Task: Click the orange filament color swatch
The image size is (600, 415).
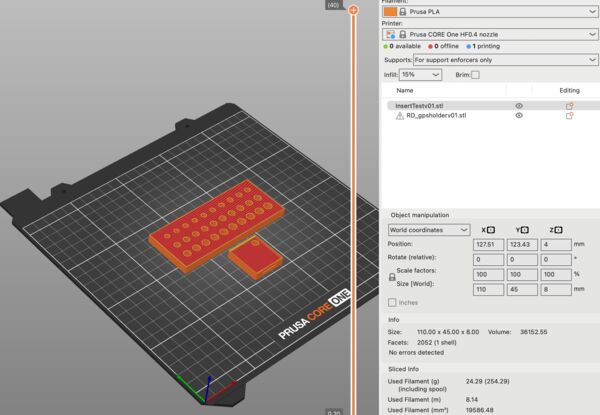Action: coord(390,11)
